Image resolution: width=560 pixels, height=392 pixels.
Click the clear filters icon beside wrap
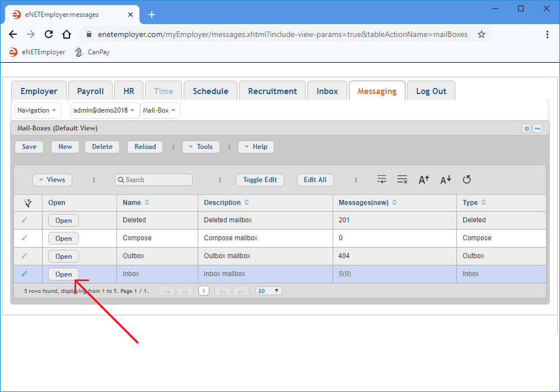402,180
